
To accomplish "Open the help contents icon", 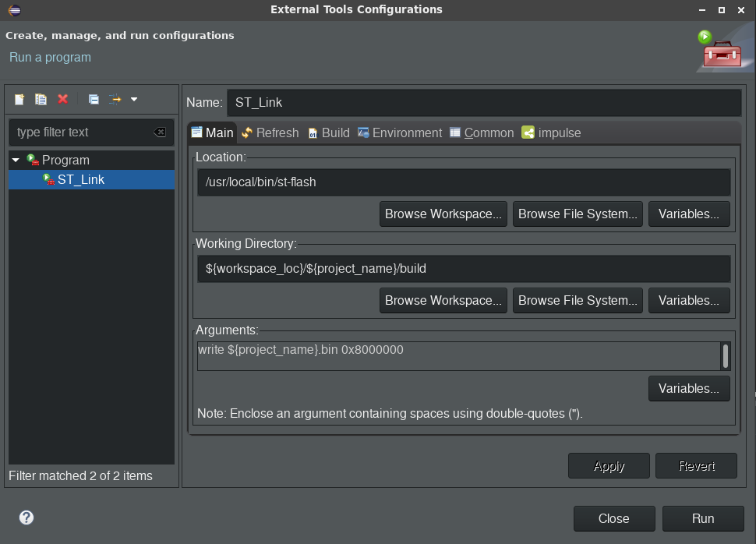I will tap(26, 518).
